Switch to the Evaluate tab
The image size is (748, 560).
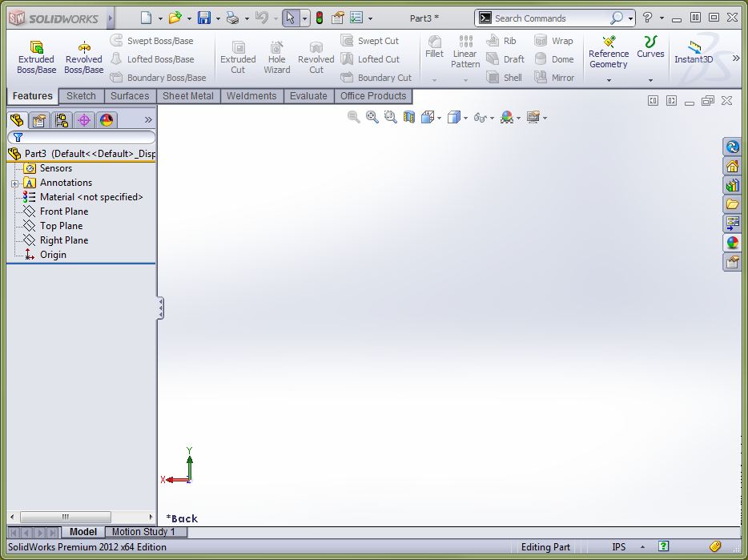(x=308, y=96)
